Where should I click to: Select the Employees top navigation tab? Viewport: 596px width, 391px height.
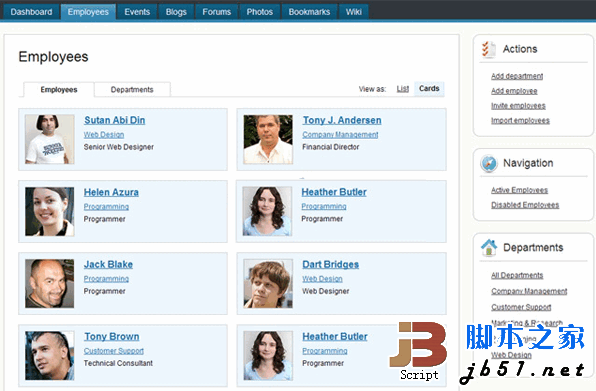pyautogui.click(x=88, y=12)
